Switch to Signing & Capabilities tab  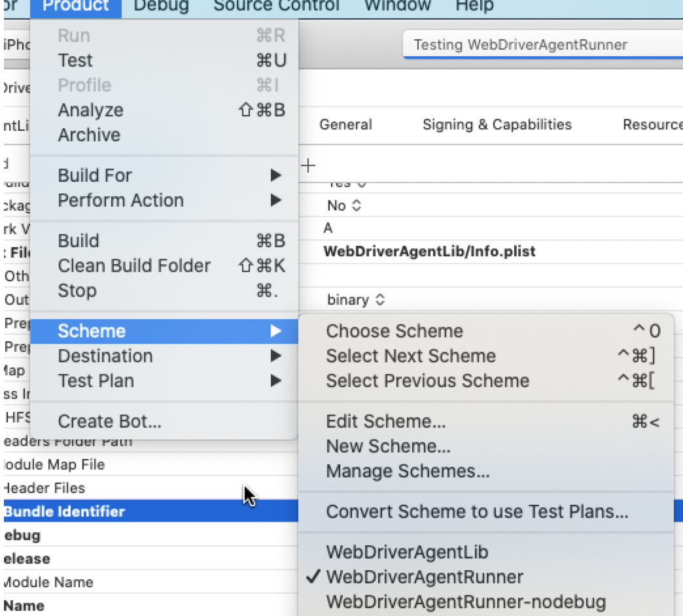(497, 124)
